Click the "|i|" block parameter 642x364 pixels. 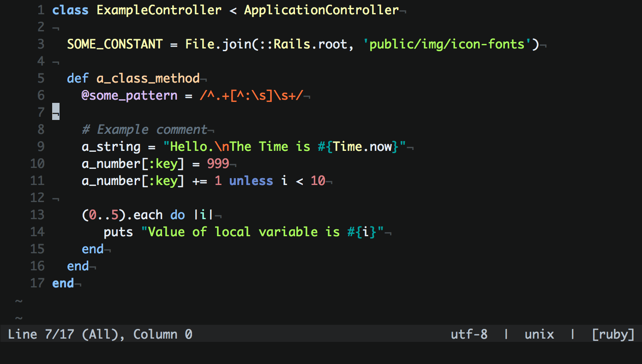tap(204, 215)
